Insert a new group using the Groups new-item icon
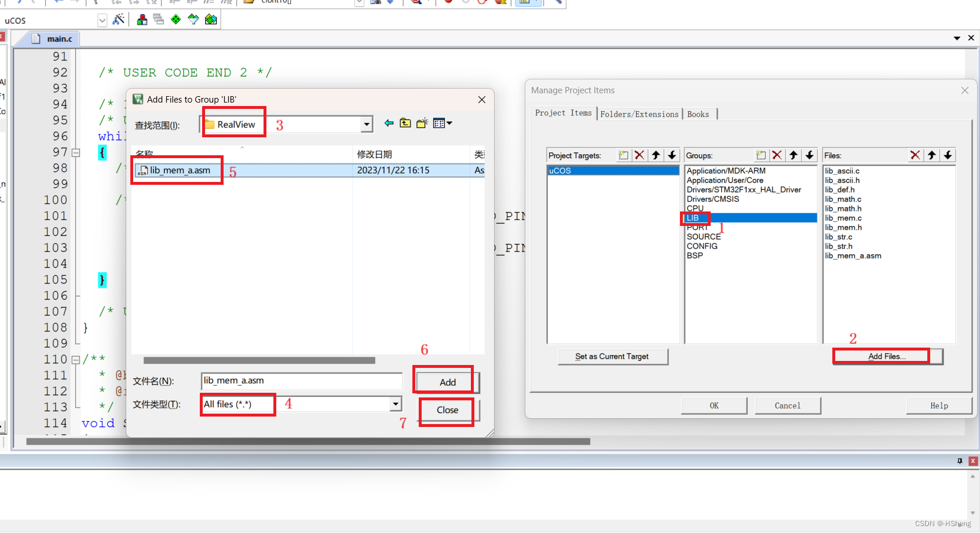 pyautogui.click(x=760, y=155)
